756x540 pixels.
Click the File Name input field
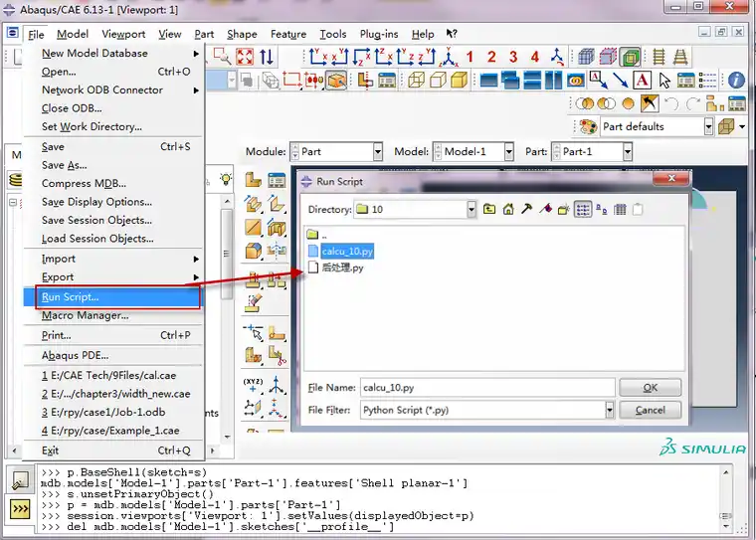coord(487,388)
